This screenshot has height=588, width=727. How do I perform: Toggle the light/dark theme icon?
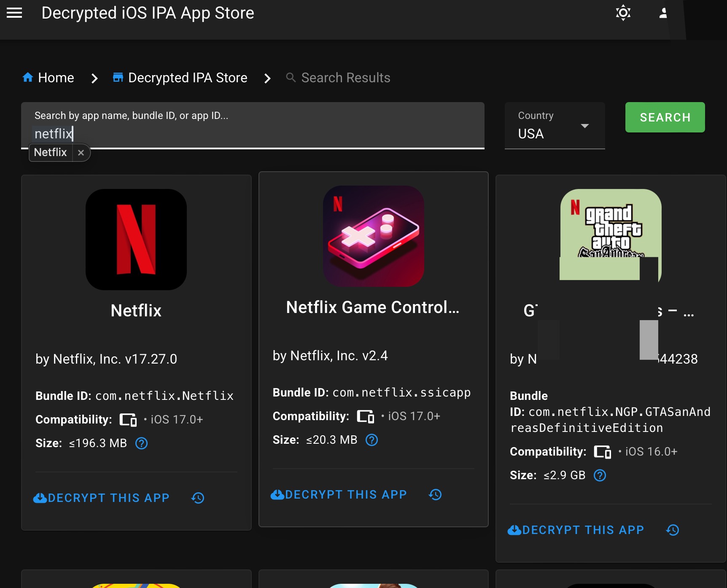pos(623,13)
